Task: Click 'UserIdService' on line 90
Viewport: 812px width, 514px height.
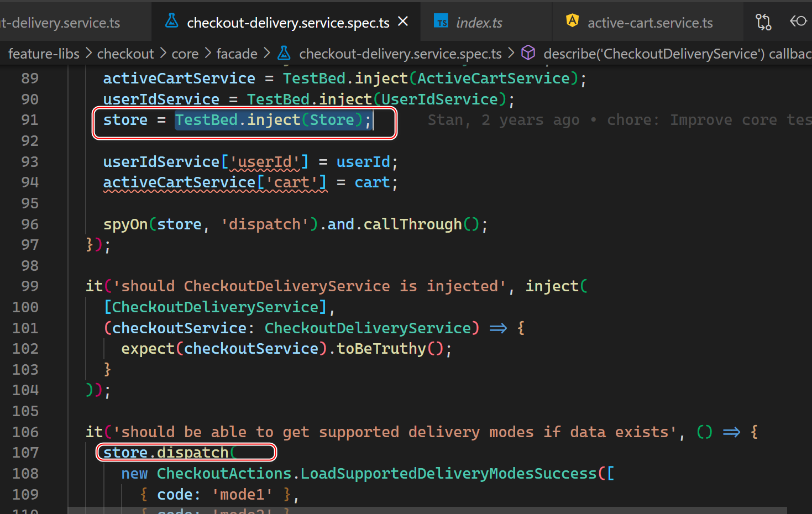Action: point(440,99)
